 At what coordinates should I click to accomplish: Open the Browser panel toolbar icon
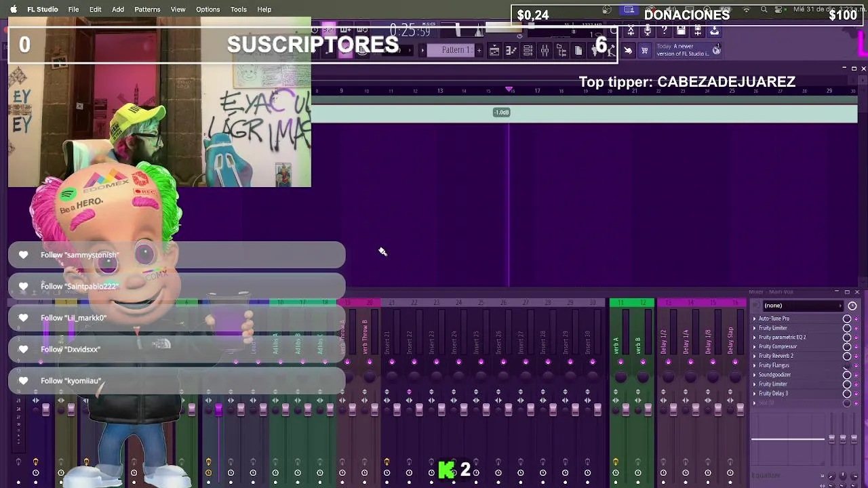tap(561, 50)
